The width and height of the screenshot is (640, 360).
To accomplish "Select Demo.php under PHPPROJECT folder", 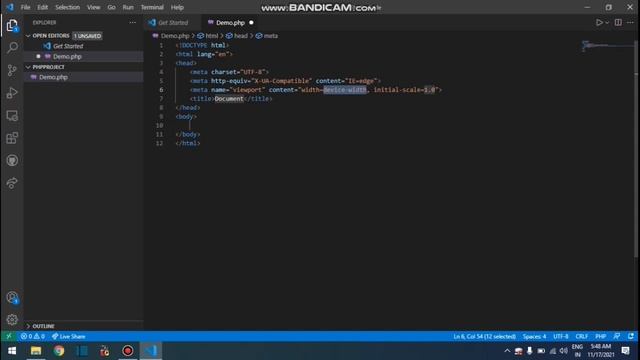I will point(53,77).
